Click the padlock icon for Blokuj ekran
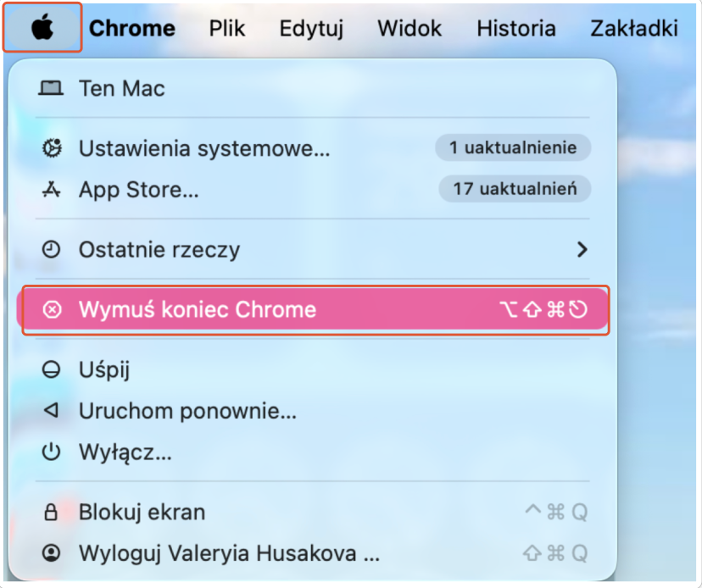 pyautogui.click(x=51, y=512)
